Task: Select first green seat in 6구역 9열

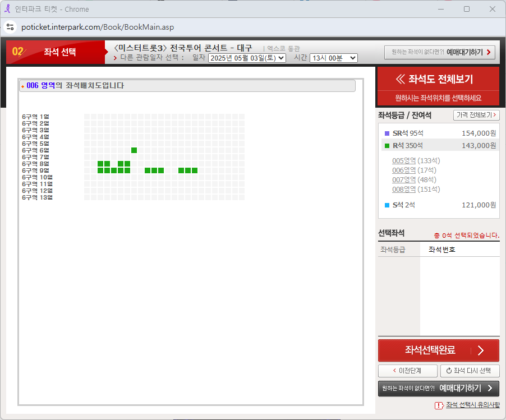Action: [x=100, y=170]
